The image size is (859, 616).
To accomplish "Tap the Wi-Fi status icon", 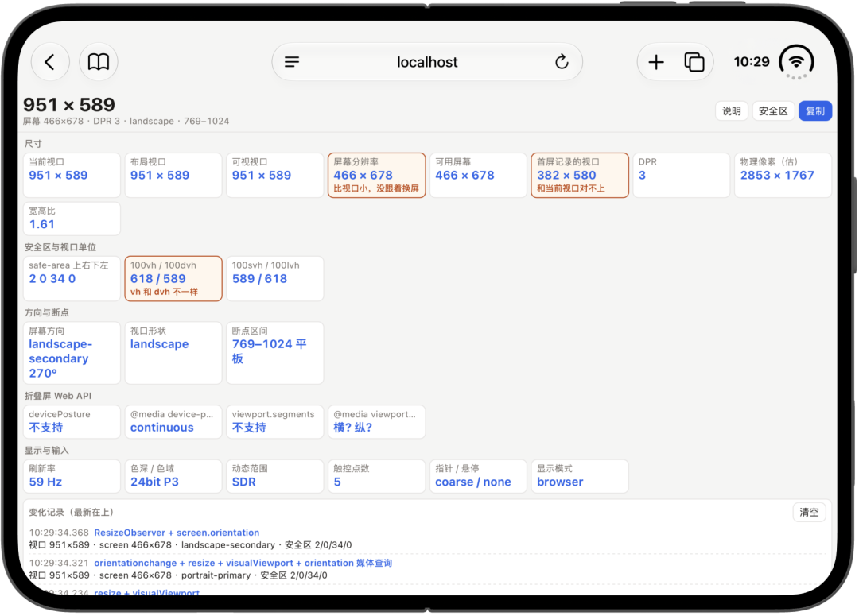I will pyautogui.click(x=796, y=62).
